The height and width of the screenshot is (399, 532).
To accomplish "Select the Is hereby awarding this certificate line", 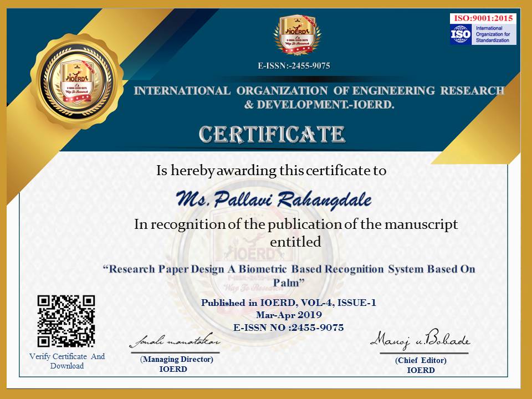I will (x=271, y=171).
